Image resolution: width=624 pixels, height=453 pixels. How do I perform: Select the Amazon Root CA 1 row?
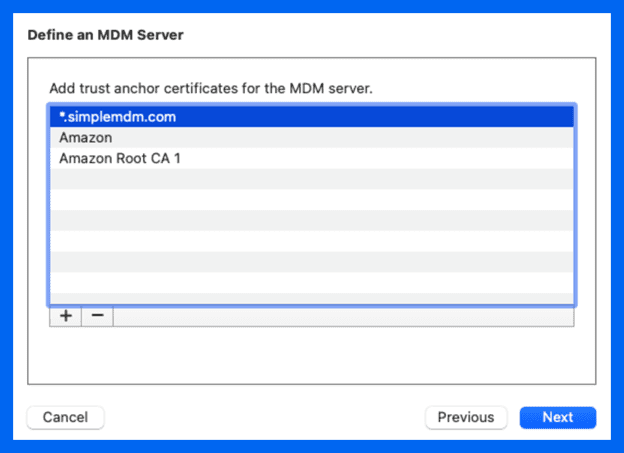click(x=312, y=158)
